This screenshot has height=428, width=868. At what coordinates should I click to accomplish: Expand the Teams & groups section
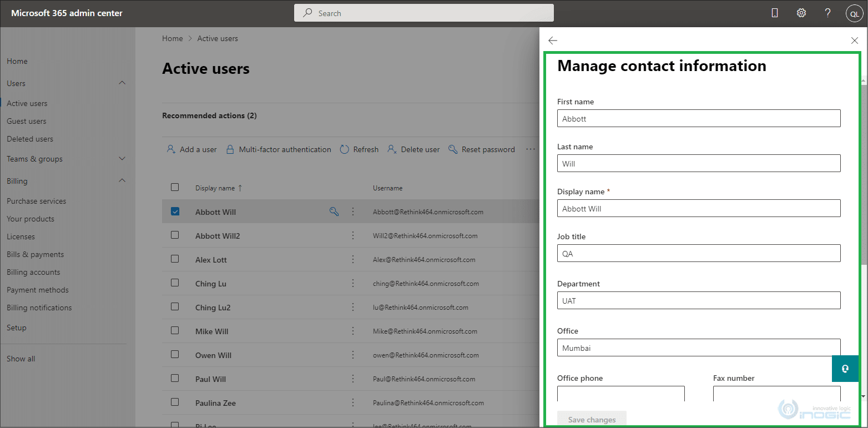[x=123, y=159]
